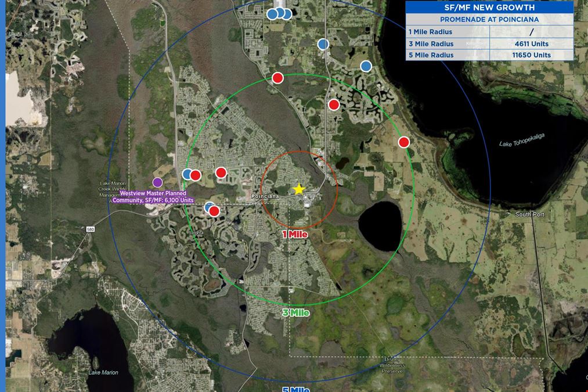Click the Lake Tohopekaliga label
588x392 pixels.
tap(522, 140)
